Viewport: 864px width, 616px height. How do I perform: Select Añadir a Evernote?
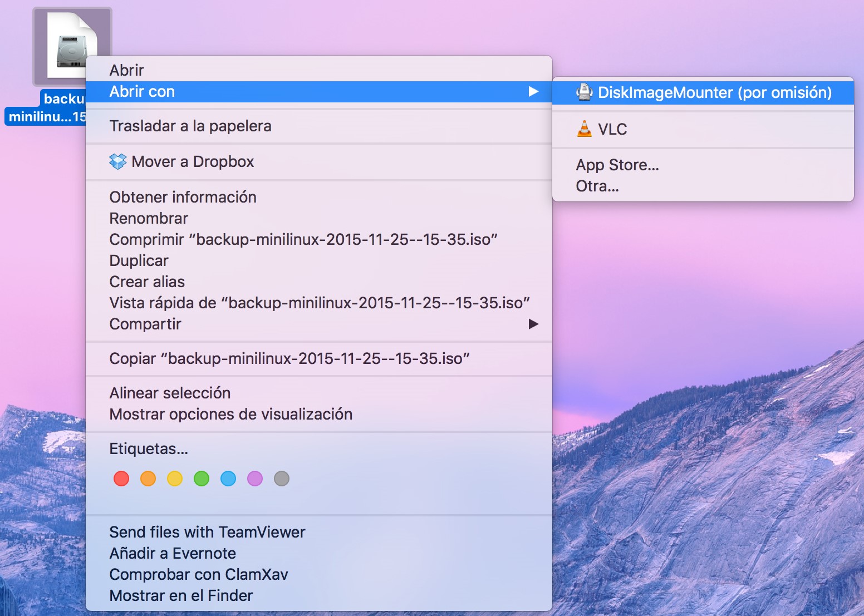[319, 553]
